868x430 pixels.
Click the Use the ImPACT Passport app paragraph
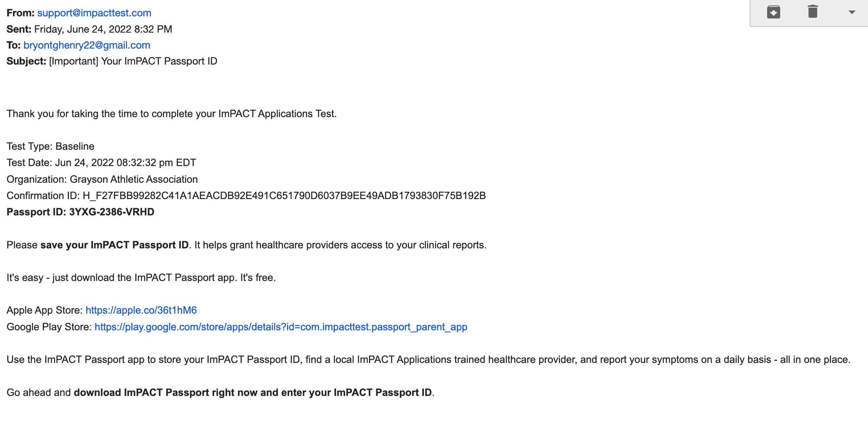[x=429, y=359]
